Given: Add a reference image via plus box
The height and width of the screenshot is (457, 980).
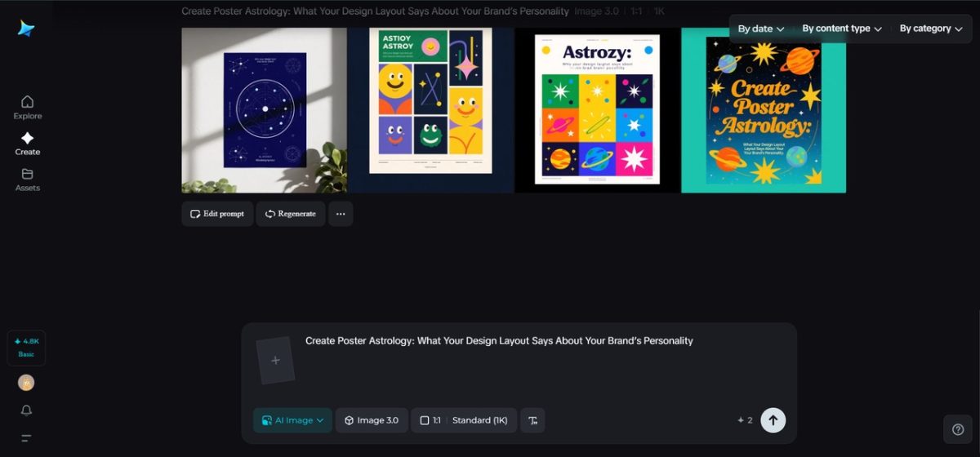Looking at the screenshot, I should pos(275,360).
